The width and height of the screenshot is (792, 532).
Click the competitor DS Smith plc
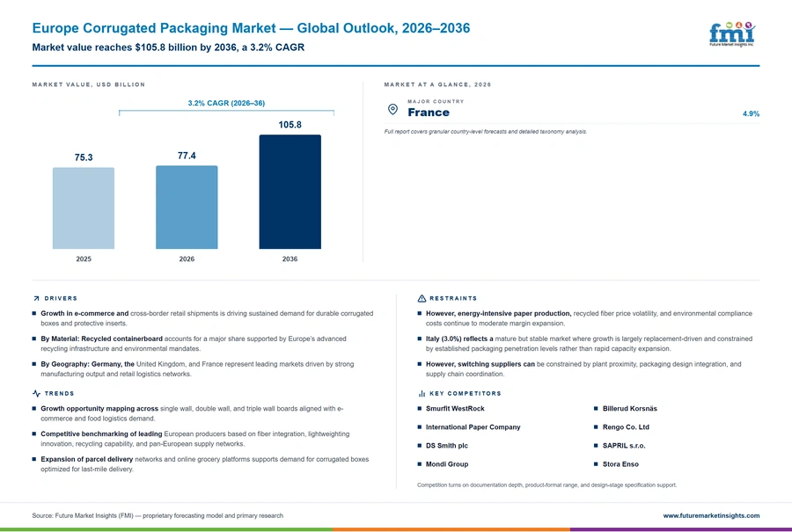446,446
